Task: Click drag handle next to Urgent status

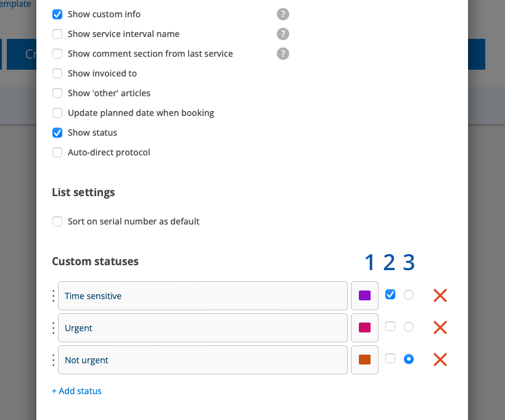Action: coord(53,328)
